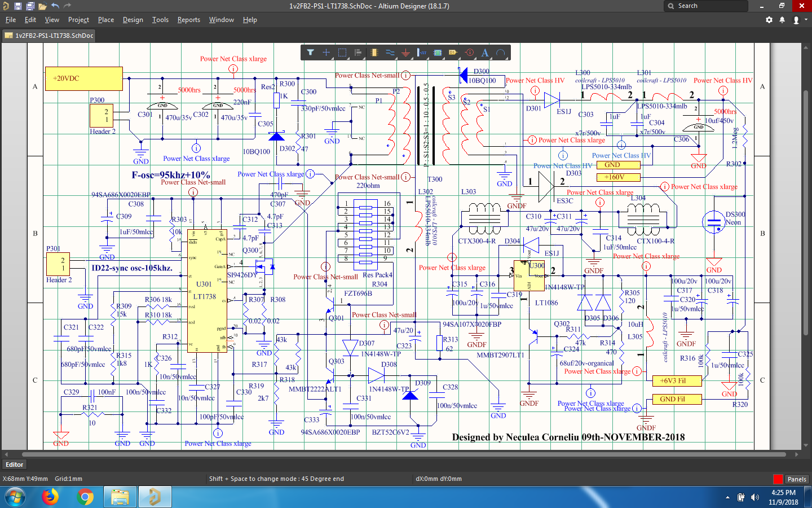812x508 pixels.
Task: Open the Reports menu
Action: point(189,20)
